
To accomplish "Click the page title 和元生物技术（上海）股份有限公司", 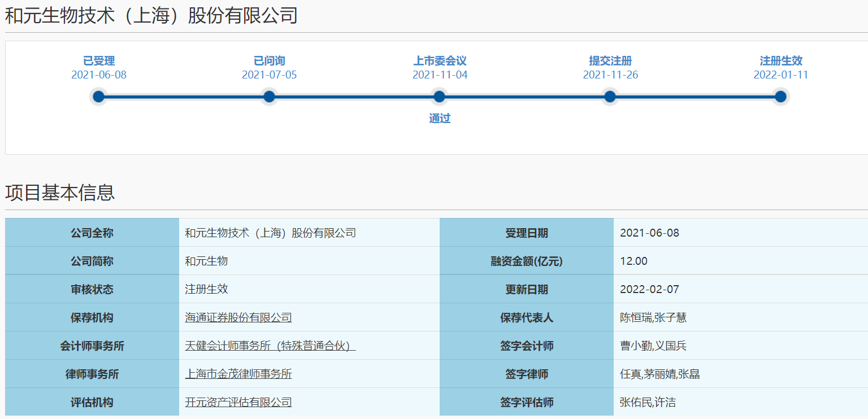I will click(x=151, y=15).
